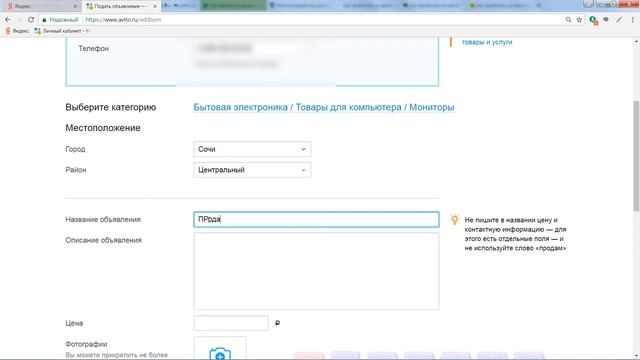This screenshot has height=360, width=640.
Task: Bookmark this page with the star icon
Action: (x=579, y=20)
